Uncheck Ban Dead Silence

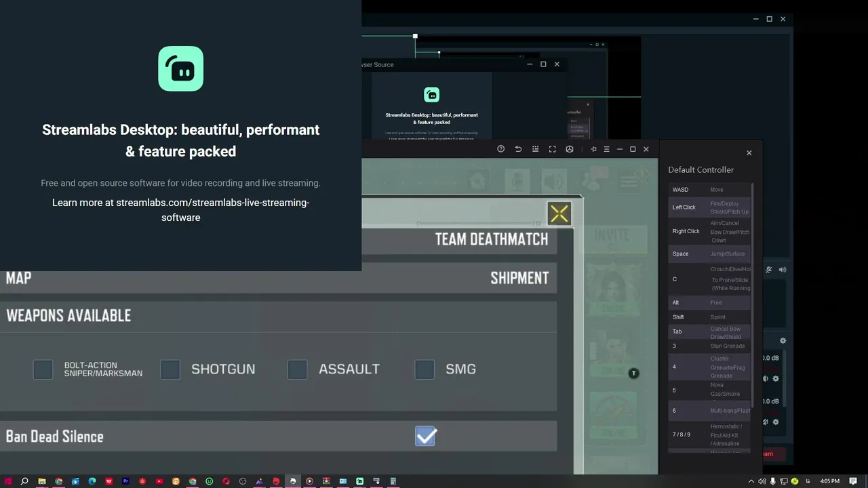pyautogui.click(x=425, y=436)
